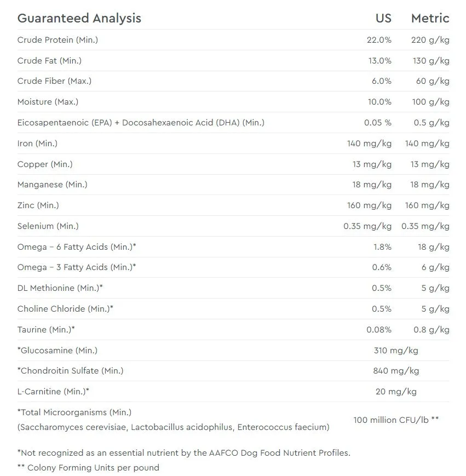Click the Selenium (Min.) label

(x=48, y=226)
